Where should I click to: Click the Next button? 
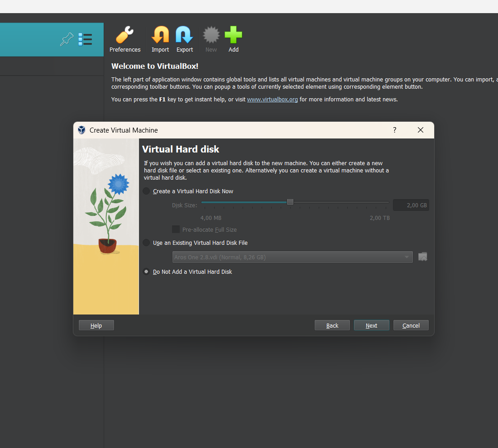pos(371,325)
